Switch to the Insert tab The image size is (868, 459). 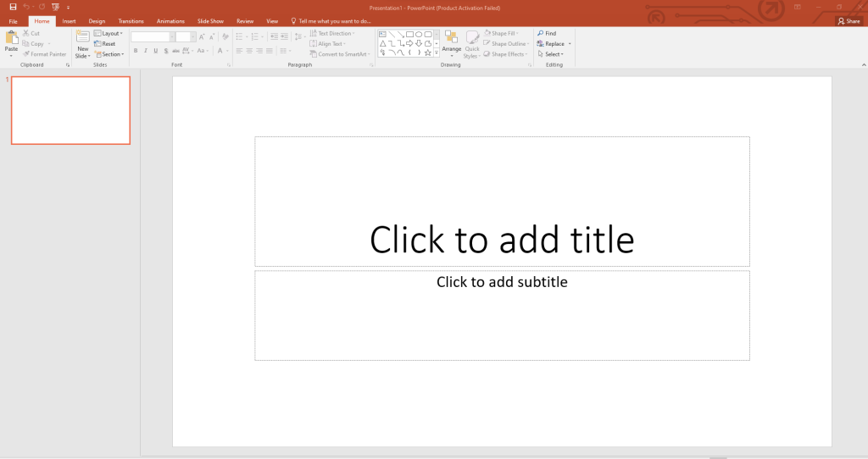click(69, 20)
